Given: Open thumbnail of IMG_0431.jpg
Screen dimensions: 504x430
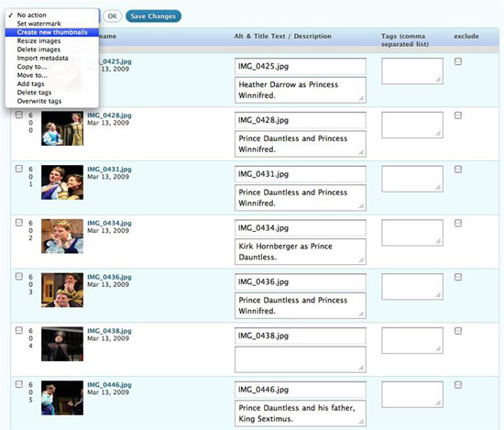Looking at the screenshot, I should pyautogui.click(x=62, y=182).
